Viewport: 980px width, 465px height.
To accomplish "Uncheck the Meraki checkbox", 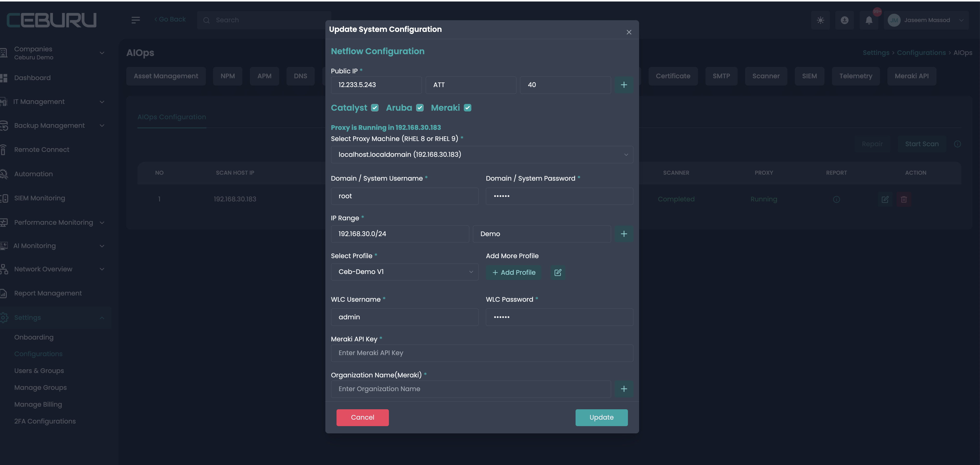I will point(467,108).
